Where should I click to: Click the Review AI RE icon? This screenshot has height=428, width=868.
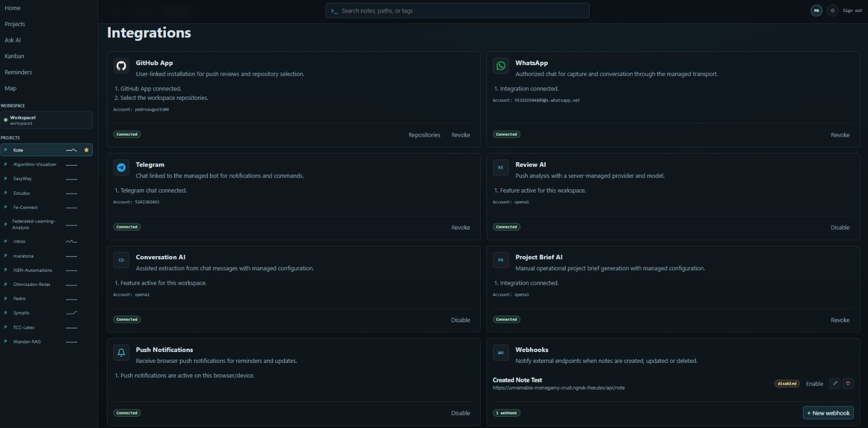(x=501, y=168)
